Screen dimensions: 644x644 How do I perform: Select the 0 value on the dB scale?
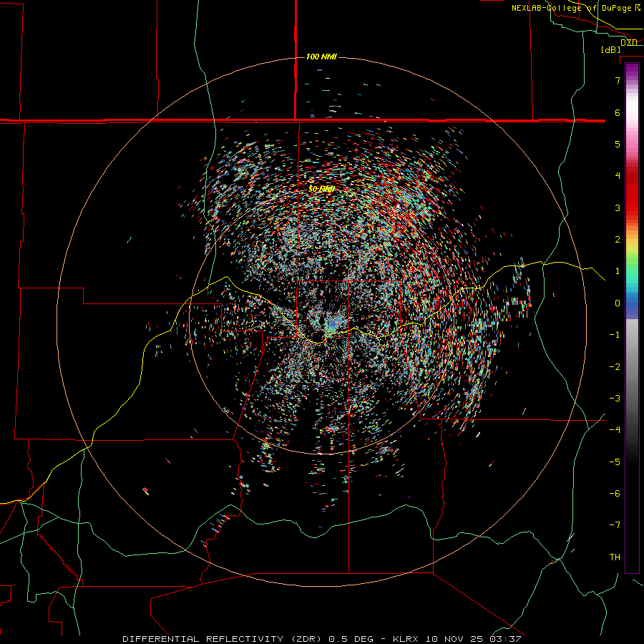[x=618, y=303]
